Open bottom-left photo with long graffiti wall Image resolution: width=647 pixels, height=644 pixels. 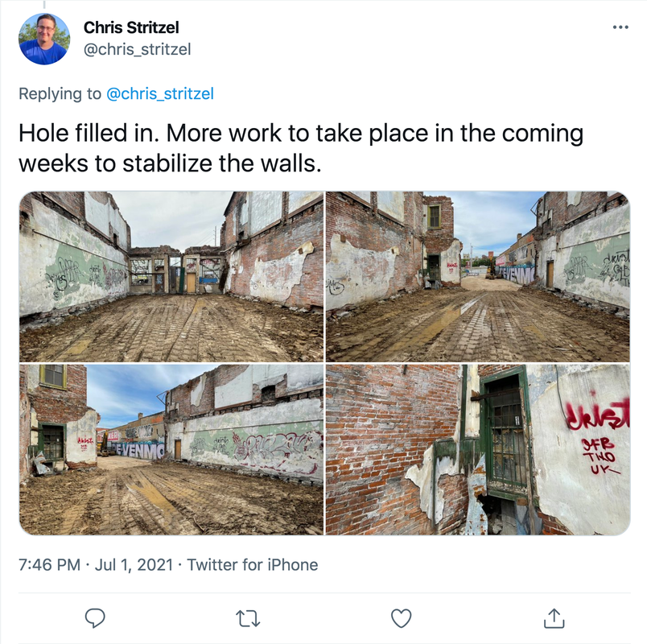coord(171,449)
